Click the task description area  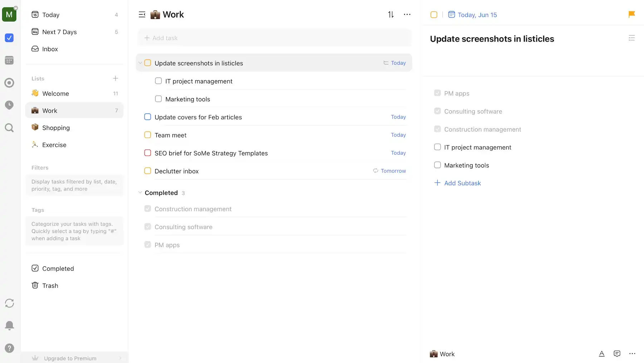(x=533, y=61)
